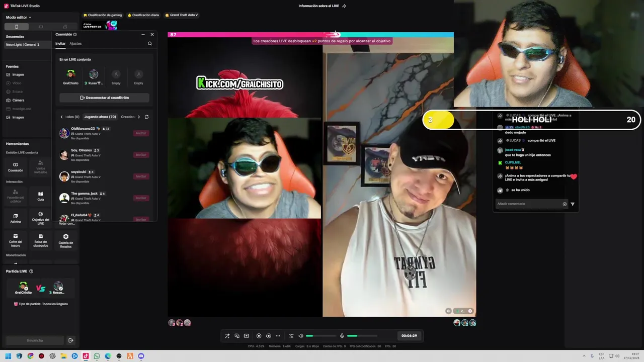The height and width of the screenshot is (362, 644).
Task: Click the Añadir comentario input field
Action: [529, 204]
